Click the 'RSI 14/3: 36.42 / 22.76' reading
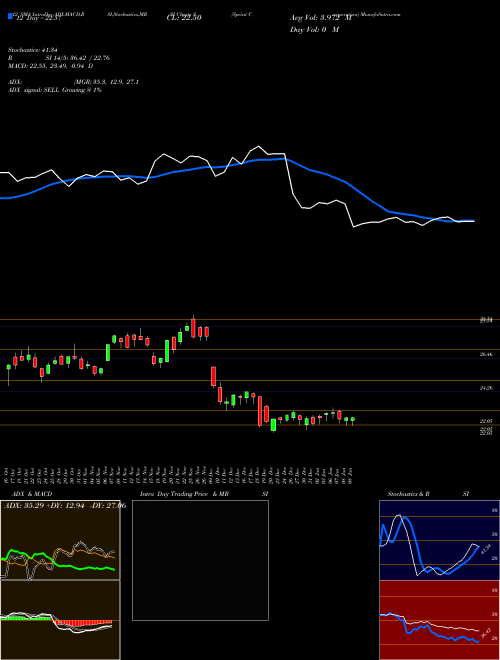 (59, 58)
